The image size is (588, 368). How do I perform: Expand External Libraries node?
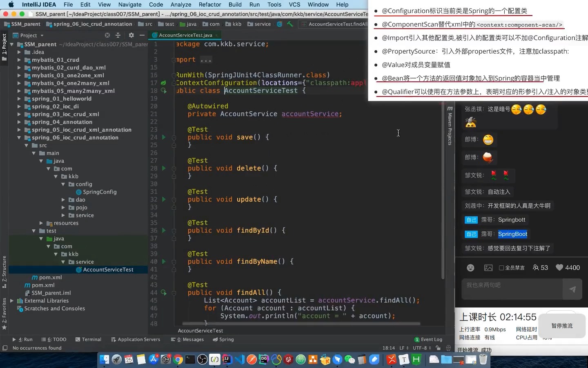click(x=12, y=301)
